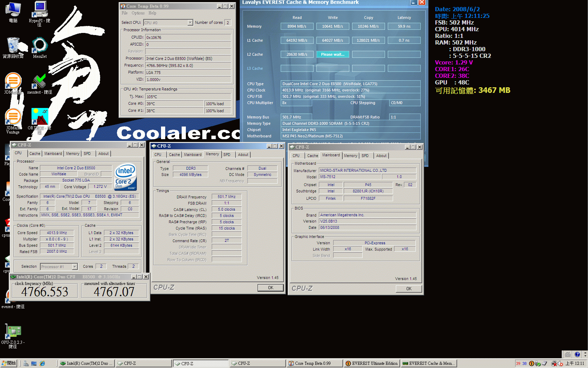Click the EVEREST info icon in system tray
This screenshot has width=588, height=368.
[532, 363]
